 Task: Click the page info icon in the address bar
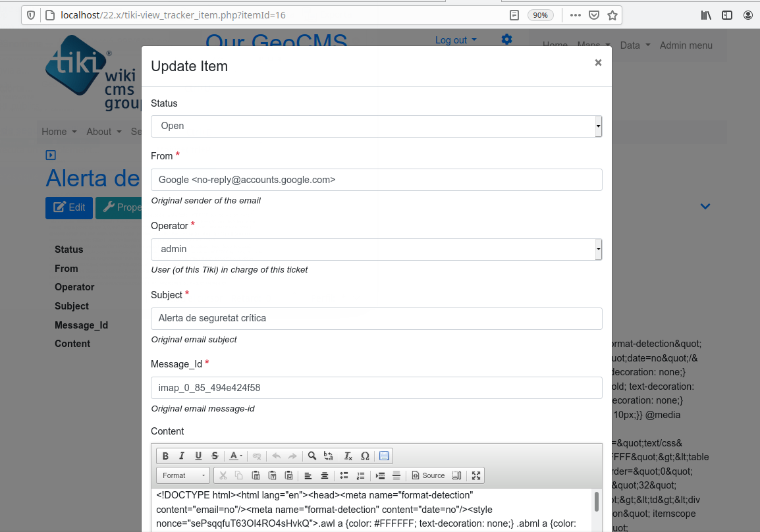point(50,15)
